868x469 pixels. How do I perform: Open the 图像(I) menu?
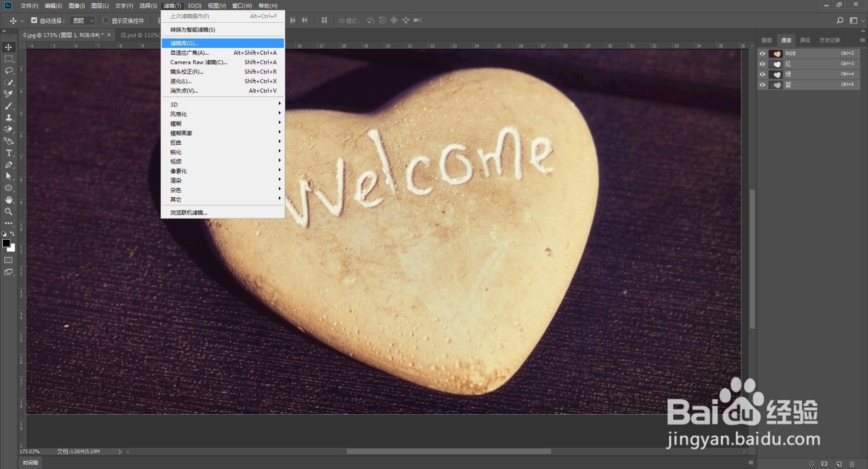click(x=76, y=5)
